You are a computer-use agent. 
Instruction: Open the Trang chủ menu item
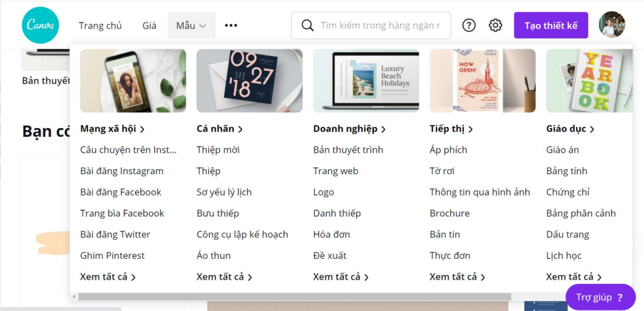pyautogui.click(x=100, y=25)
